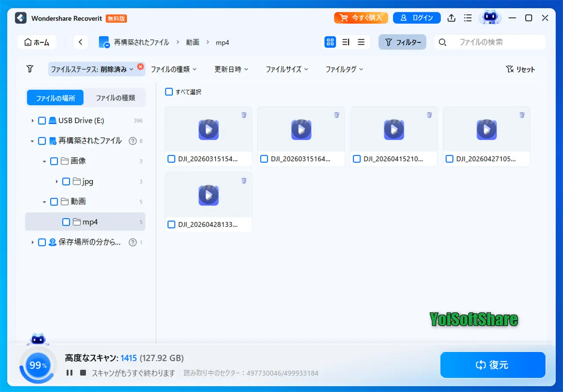Screen dimensions: 563x392
Task: Click trash icon on DJI_20260428133... thumbnail
Action: pos(244,180)
